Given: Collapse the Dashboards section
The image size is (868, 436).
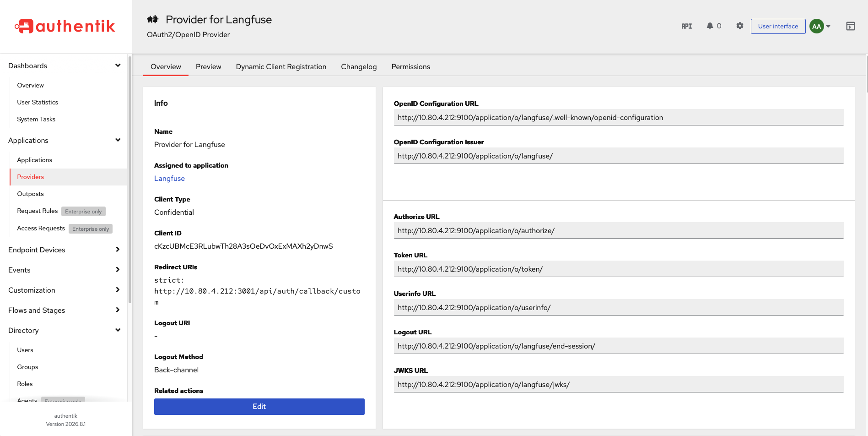Looking at the screenshot, I should 118,65.
